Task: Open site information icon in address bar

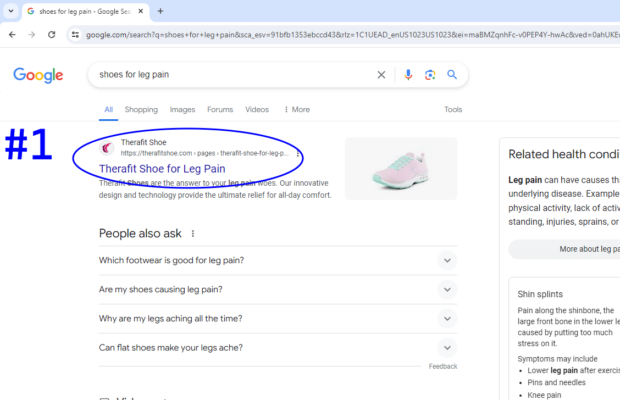Action: point(75,35)
